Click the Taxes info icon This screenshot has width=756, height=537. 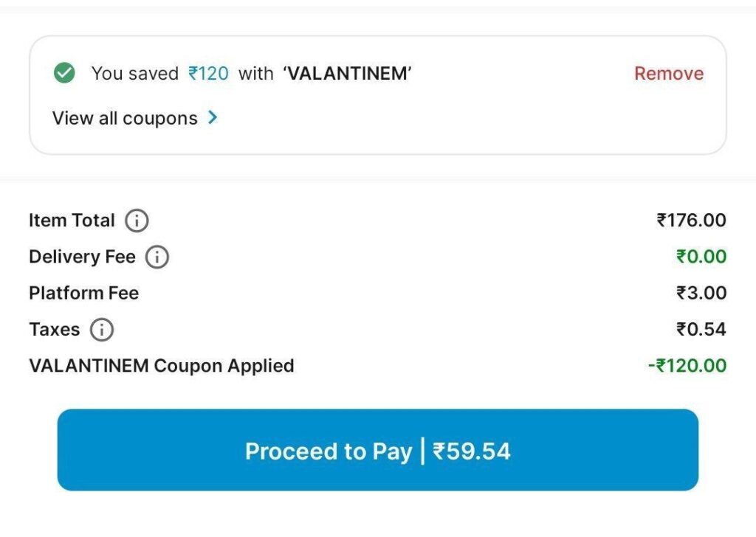(102, 330)
